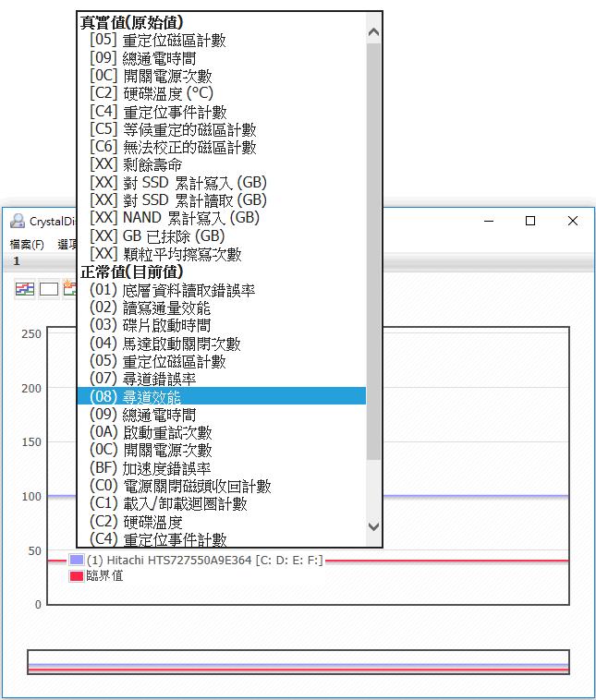Choose (01) 底層資料讀取錯誤率

coord(222,290)
